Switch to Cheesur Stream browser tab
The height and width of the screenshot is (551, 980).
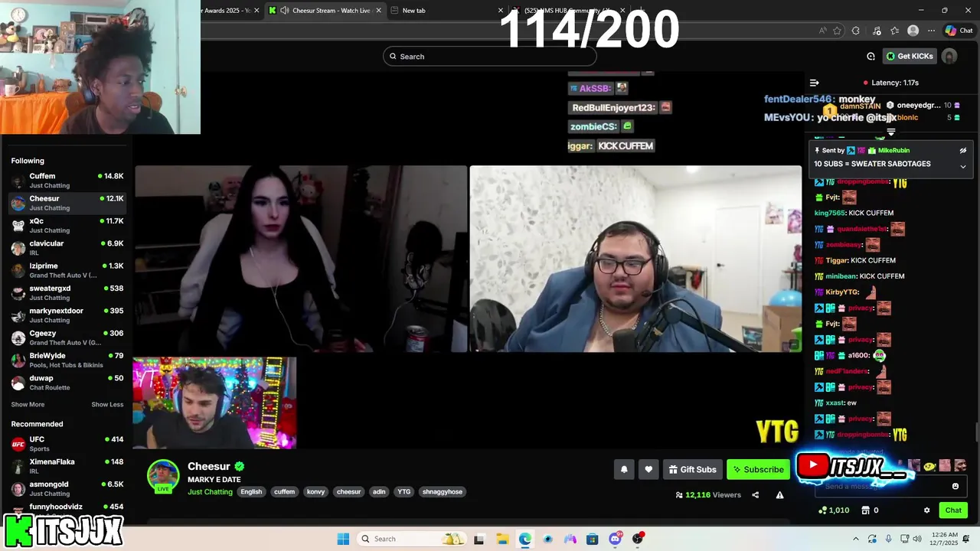[325, 10]
